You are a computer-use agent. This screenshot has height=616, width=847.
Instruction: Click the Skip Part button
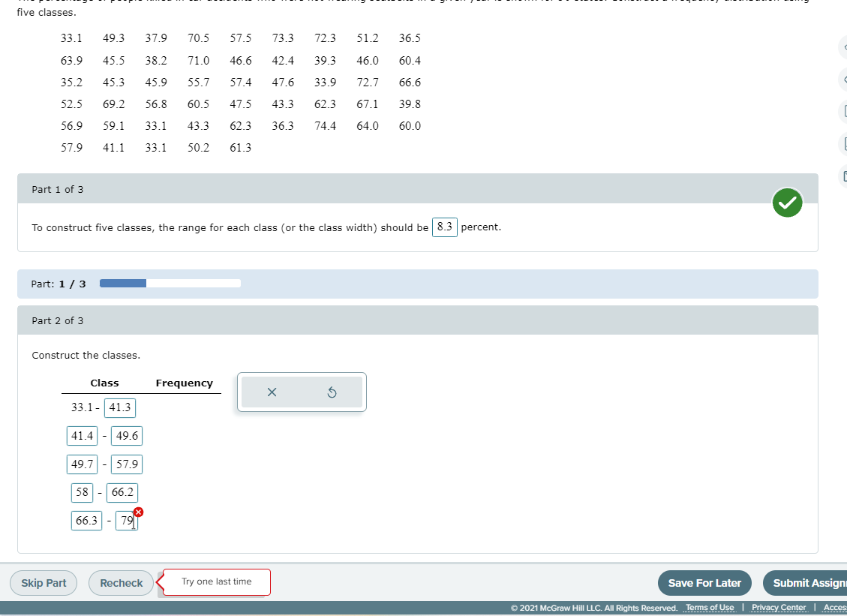coord(43,583)
